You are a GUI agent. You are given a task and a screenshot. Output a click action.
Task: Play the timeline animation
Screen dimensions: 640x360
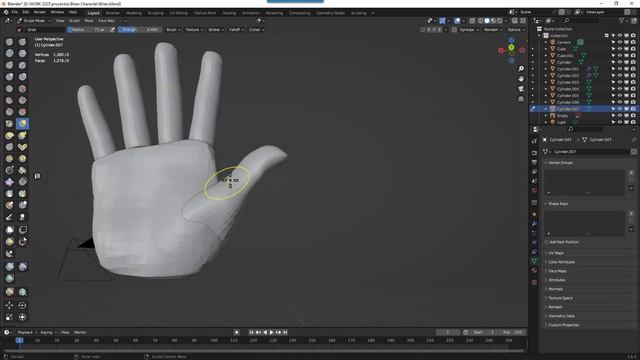[271, 332]
